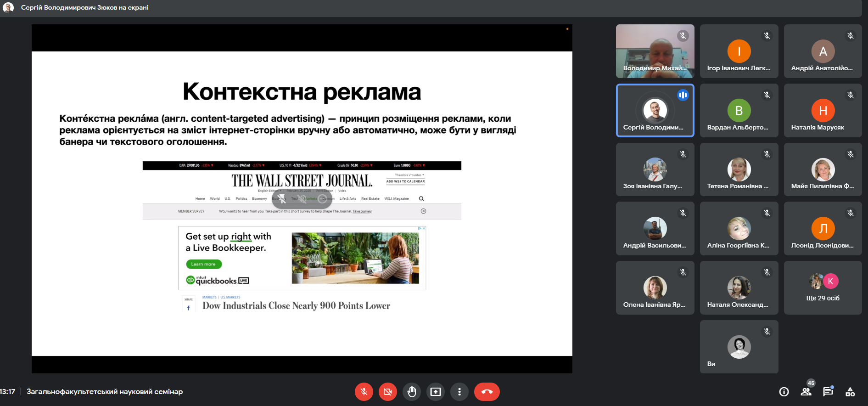The image size is (868, 406).
Task: Open the activities shapes icon
Action: pos(850,392)
